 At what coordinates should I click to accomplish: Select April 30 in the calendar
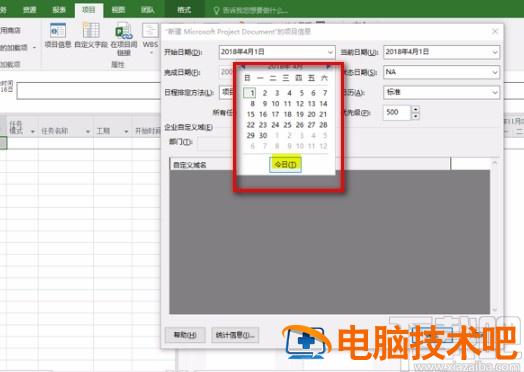pyautogui.click(x=263, y=135)
